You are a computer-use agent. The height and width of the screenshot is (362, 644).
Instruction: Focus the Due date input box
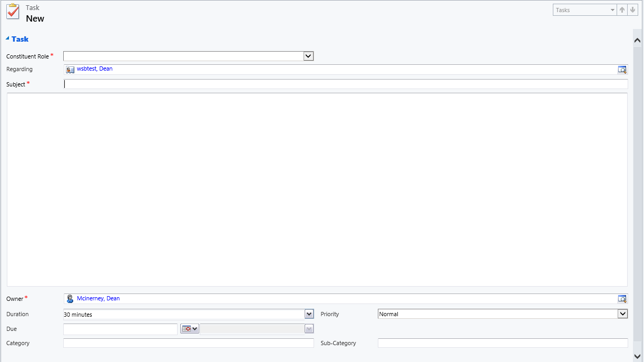click(x=120, y=329)
